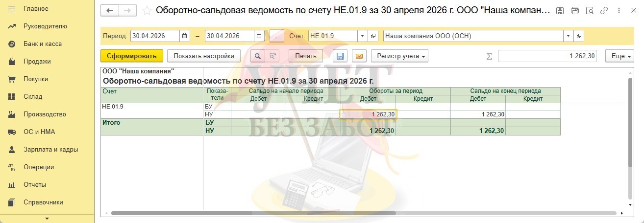Open Руководителю section in sidebar

(45, 26)
